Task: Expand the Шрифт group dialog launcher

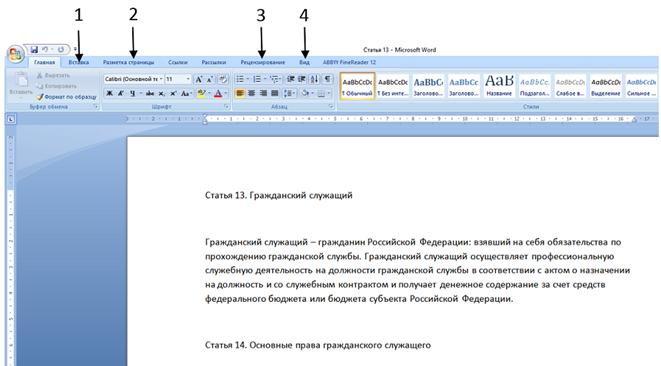Action: pos(227,107)
